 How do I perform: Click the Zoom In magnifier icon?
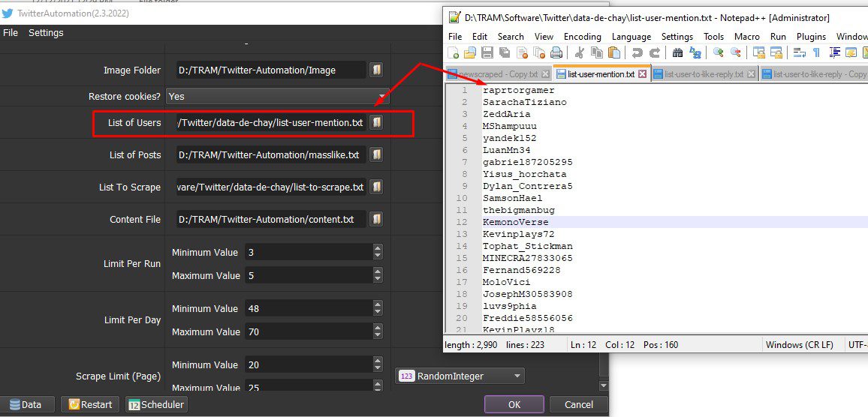719,53
